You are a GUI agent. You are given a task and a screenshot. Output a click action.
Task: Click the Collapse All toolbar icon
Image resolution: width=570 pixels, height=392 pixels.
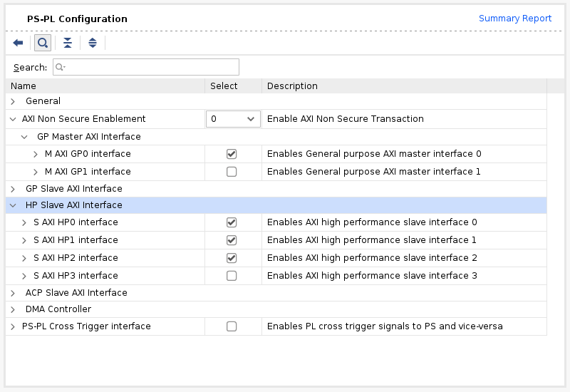click(x=68, y=43)
